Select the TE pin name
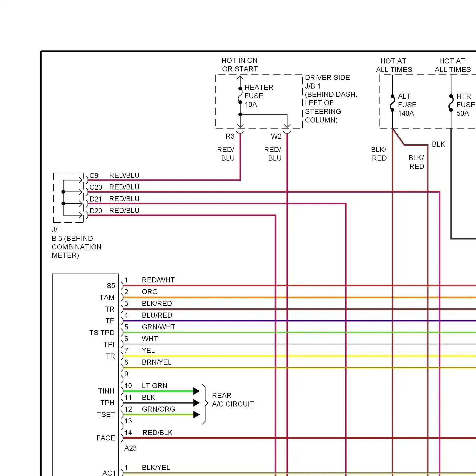The width and height of the screenshot is (476, 476). pos(110,321)
